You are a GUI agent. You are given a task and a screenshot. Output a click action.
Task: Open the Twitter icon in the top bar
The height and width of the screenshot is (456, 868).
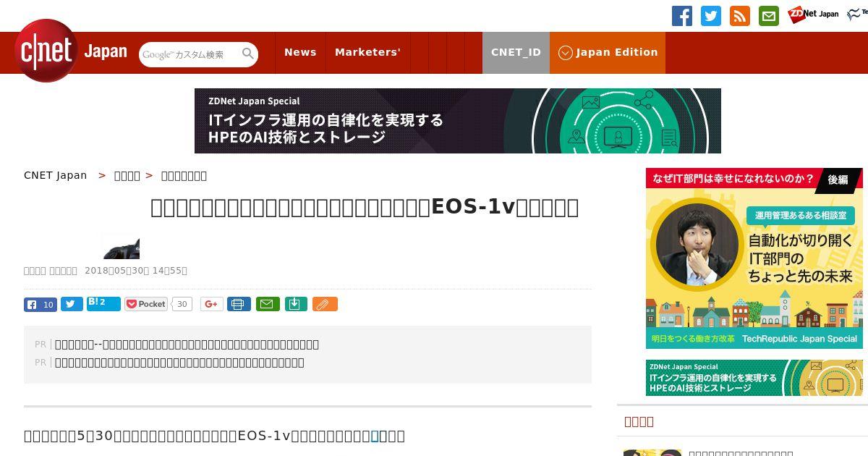[710, 16]
